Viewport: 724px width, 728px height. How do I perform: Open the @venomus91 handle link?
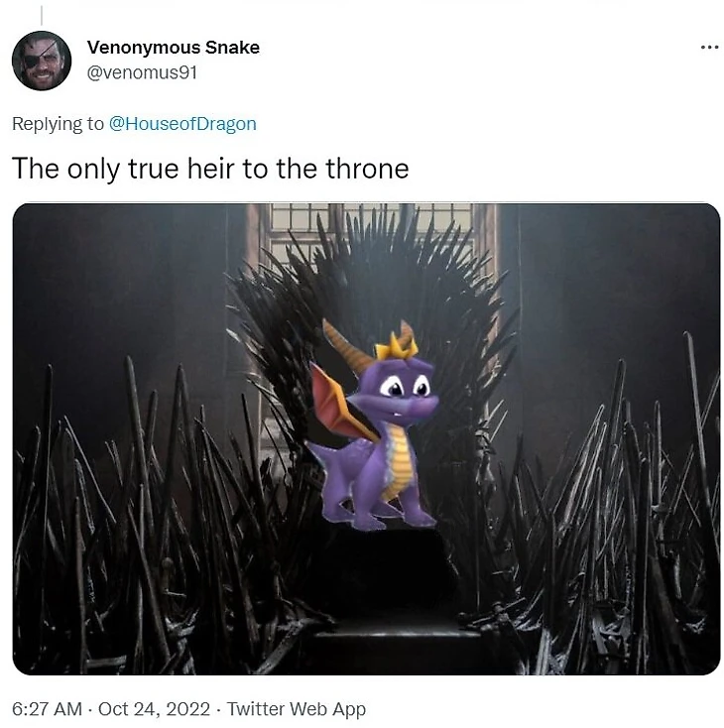(142, 72)
